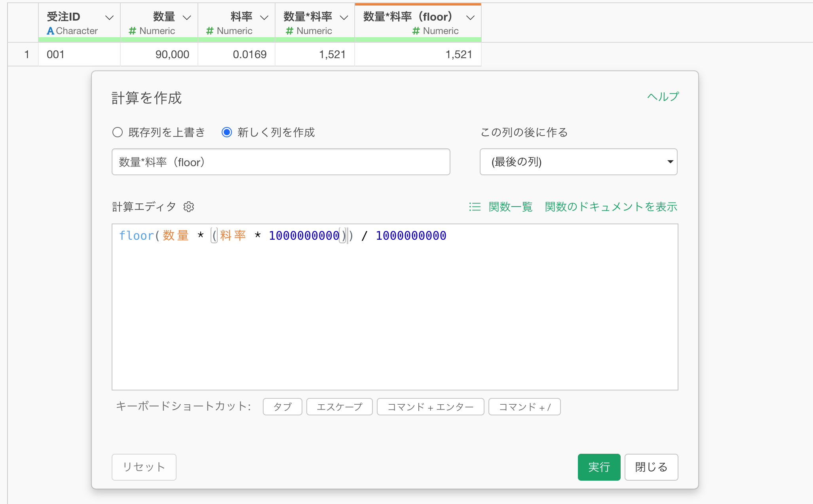Select 既存列を上書き radio option
The width and height of the screenshot is (813, 504).
point(118,132)
